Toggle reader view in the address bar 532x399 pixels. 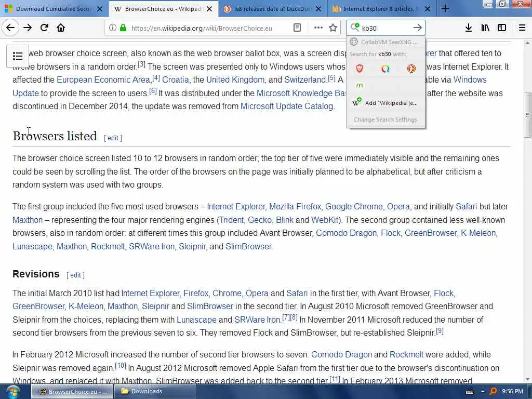coord(297,28)
